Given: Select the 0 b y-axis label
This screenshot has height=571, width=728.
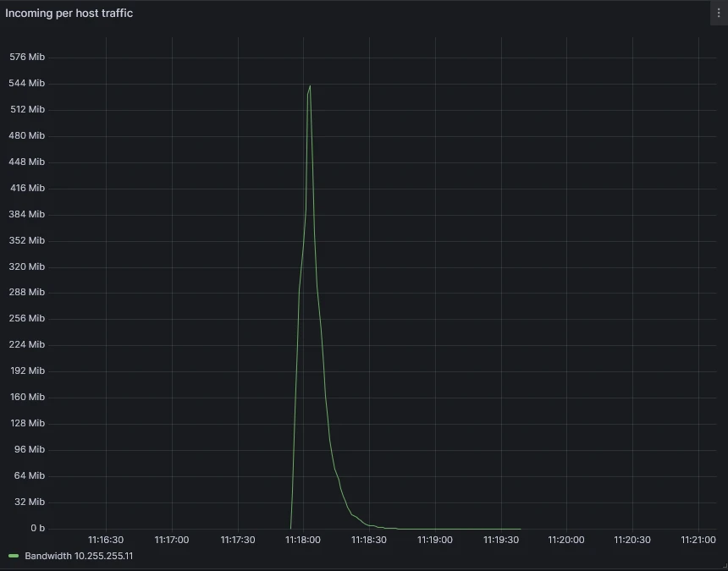Looking at the screenshot, I should click(37, 529).
